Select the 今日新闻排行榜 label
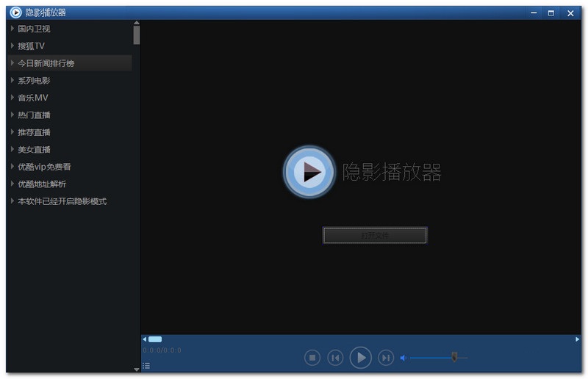The image size is (588, 379). click(46, 63)
